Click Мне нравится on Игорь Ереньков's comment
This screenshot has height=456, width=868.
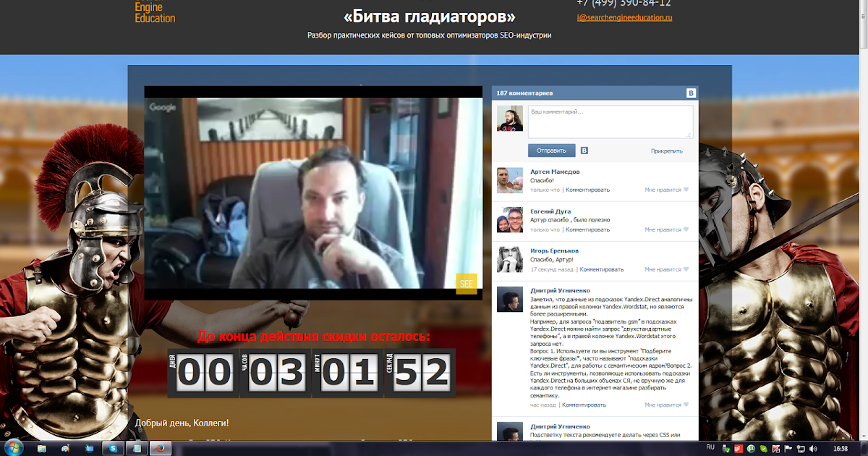click(663, 269)
